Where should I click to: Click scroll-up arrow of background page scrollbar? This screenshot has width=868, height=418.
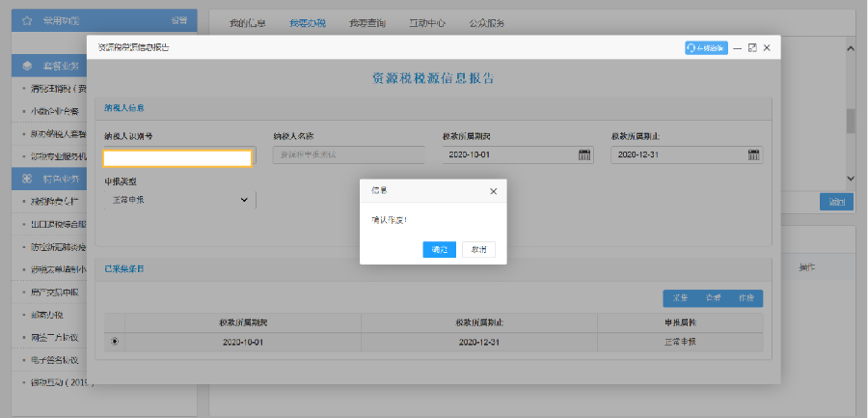point(851,48)
